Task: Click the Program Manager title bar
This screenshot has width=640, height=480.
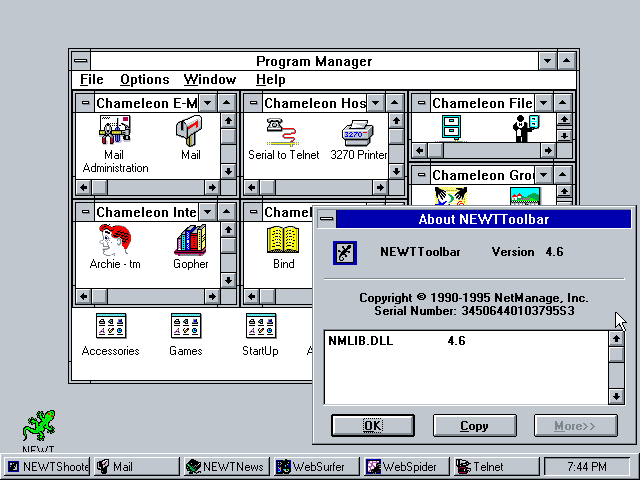Action: 314,61
